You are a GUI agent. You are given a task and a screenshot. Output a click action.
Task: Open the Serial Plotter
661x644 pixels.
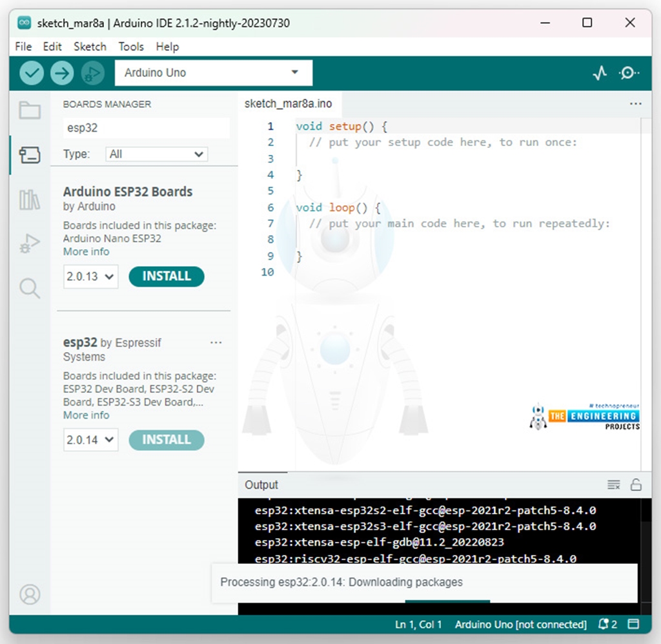click(x=600, y=73)
